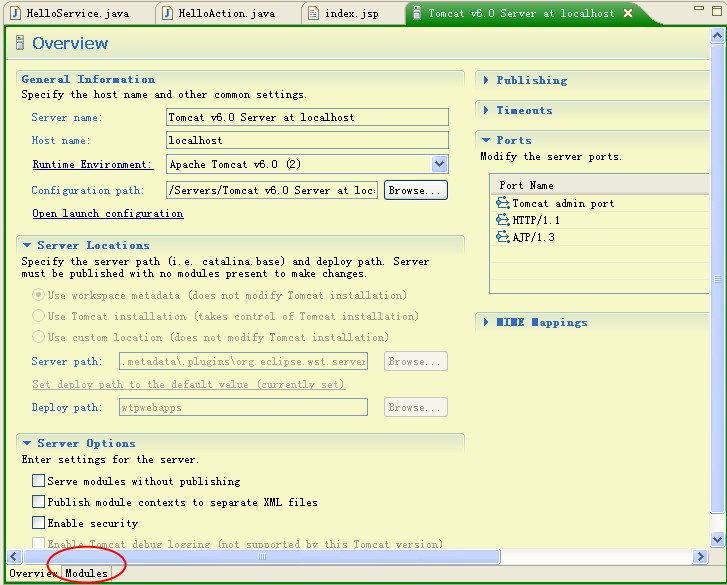Screen dimensions: 727x585
Task: Open the Modules page tab
Action: point(86,573)
